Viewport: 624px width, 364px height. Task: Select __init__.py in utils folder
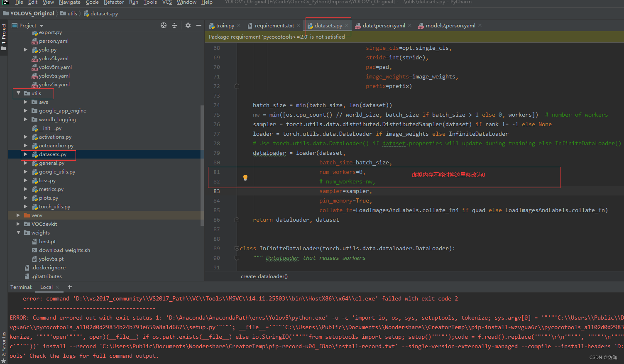point(50,128)
